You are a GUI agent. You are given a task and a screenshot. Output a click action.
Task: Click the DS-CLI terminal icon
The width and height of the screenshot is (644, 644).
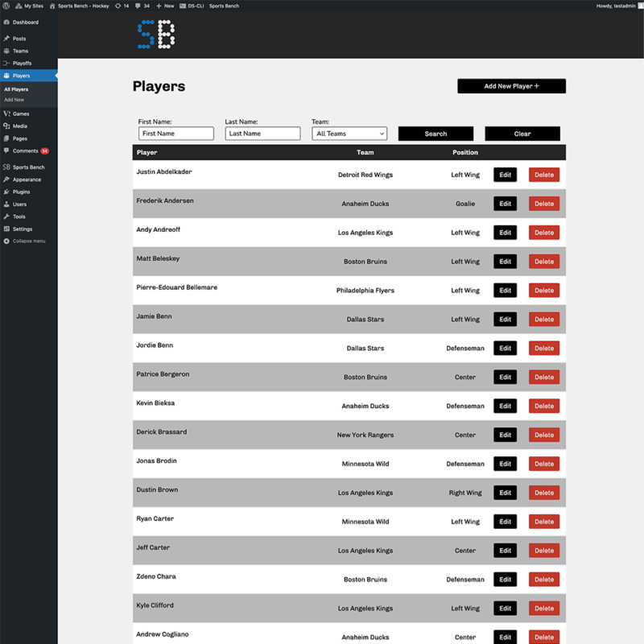coord(183,6)
